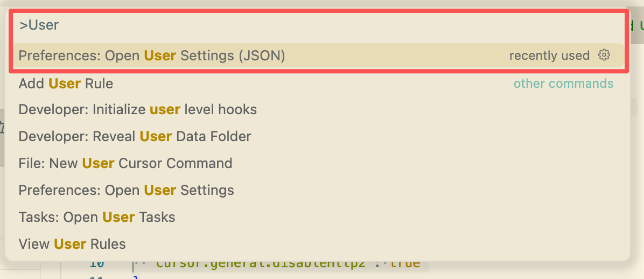Viewport: 644px width, 279px height.
Task: Run Developer: Reveal User Data Folder
Action: 135,137
